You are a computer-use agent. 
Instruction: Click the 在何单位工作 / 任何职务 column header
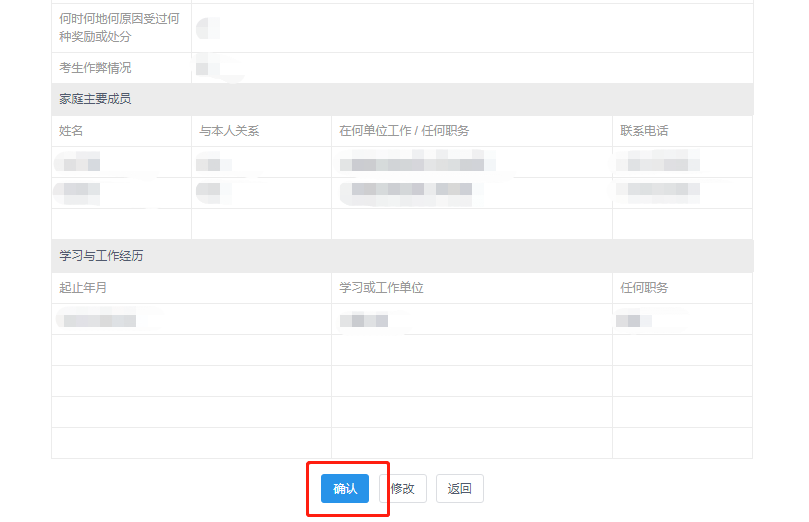404,131
